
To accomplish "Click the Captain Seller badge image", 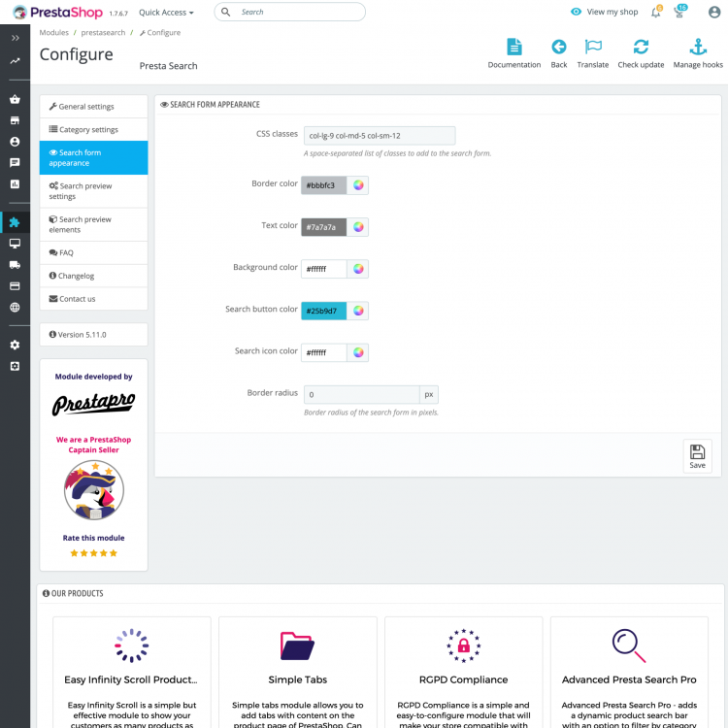I will click(x=94, y=490).
